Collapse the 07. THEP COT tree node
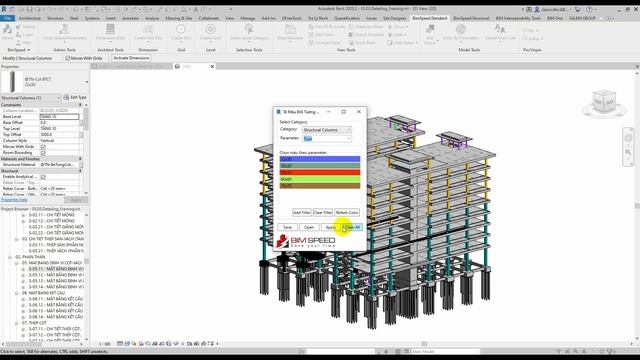Screen dimensions: 640x360 16,323
